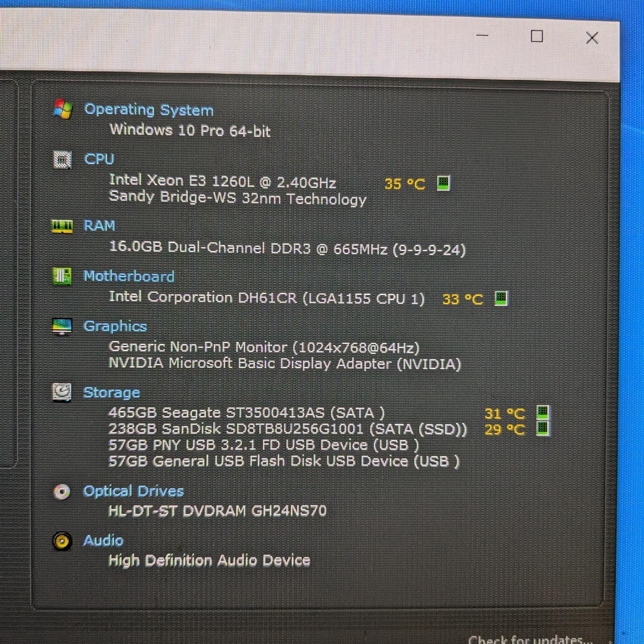Close the window
The image size is (644, 644).
pyautogui.click(x=592, y=37)
